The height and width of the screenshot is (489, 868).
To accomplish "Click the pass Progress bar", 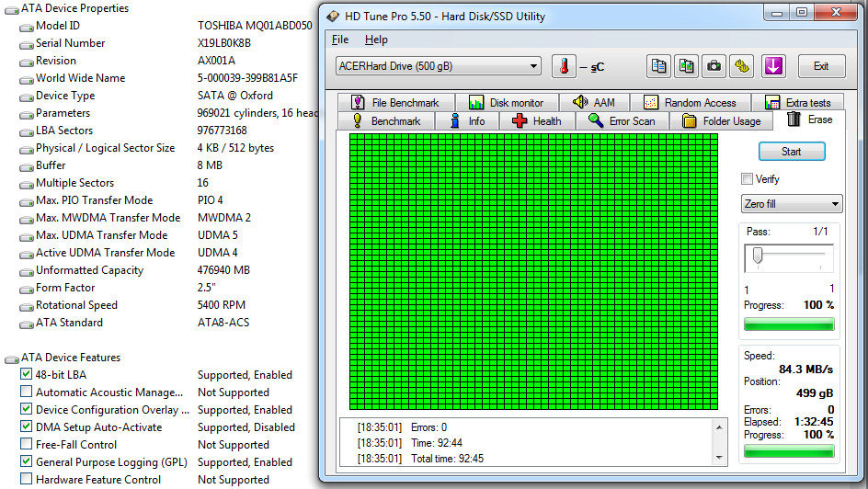I will pyautogui.click(x=789, y=324).
